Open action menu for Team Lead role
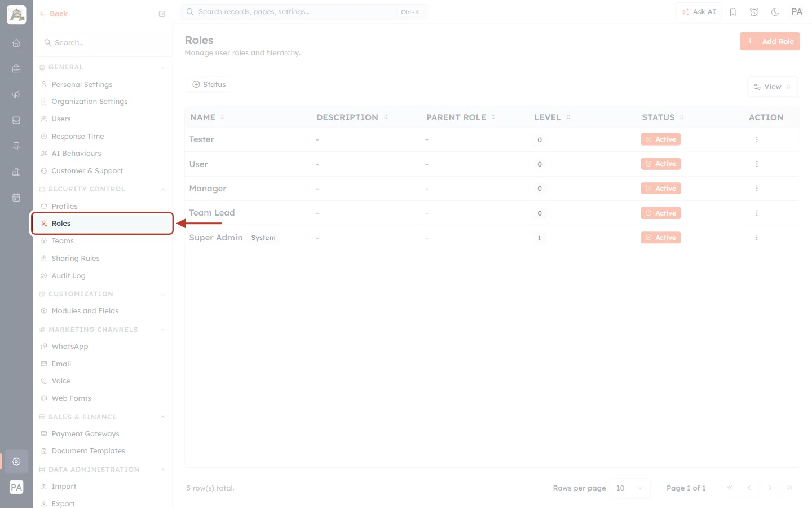Image resolution: width=812 pixels, height=508 pixels. coord(757,213)
